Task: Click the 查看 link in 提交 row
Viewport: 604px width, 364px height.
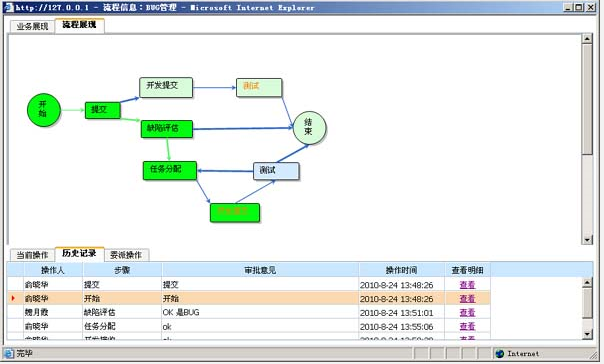Action: coord(467,285)
